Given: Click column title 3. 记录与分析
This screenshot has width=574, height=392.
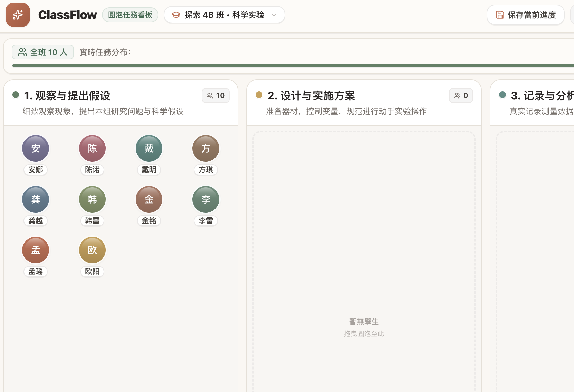Looking at the screenshot, I should tap(542, 96).
